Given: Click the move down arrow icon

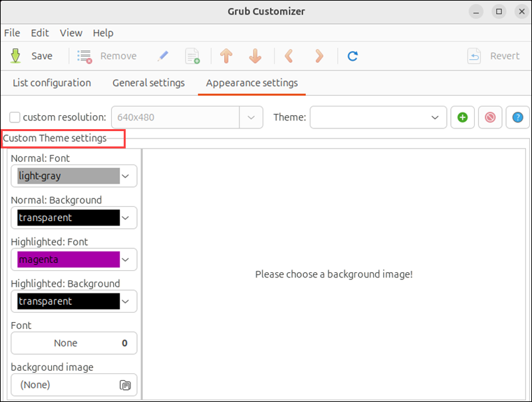Looking at the screenshot, I should (x=255, y=56).
